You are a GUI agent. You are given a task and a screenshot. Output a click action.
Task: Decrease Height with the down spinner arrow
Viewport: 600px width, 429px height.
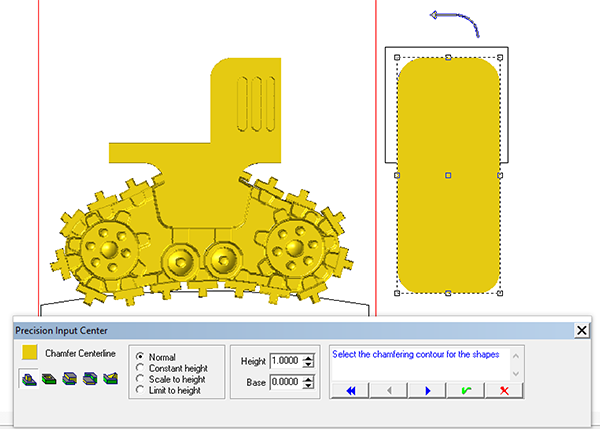(308, 364)
